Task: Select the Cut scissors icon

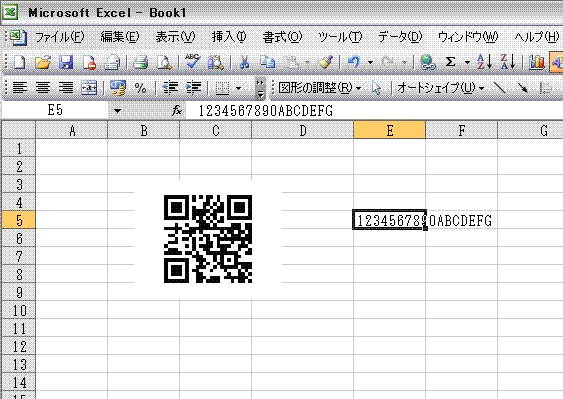Action: (x=244, y=62)
